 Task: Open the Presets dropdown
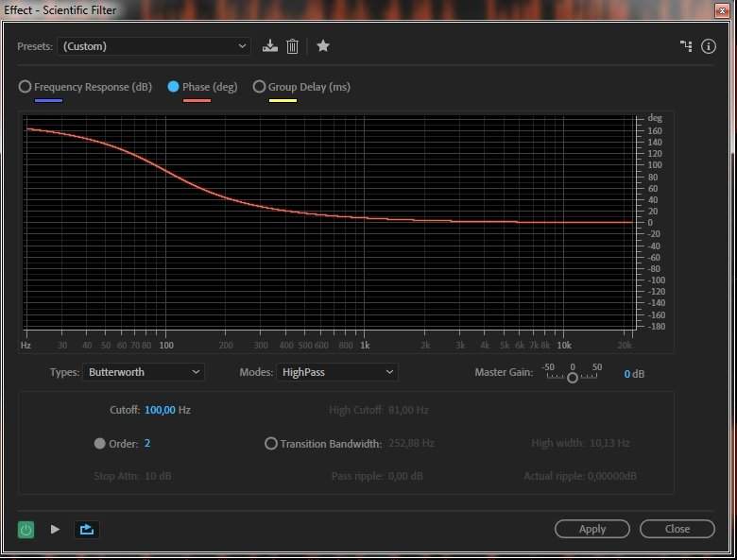tap(154, 46)
